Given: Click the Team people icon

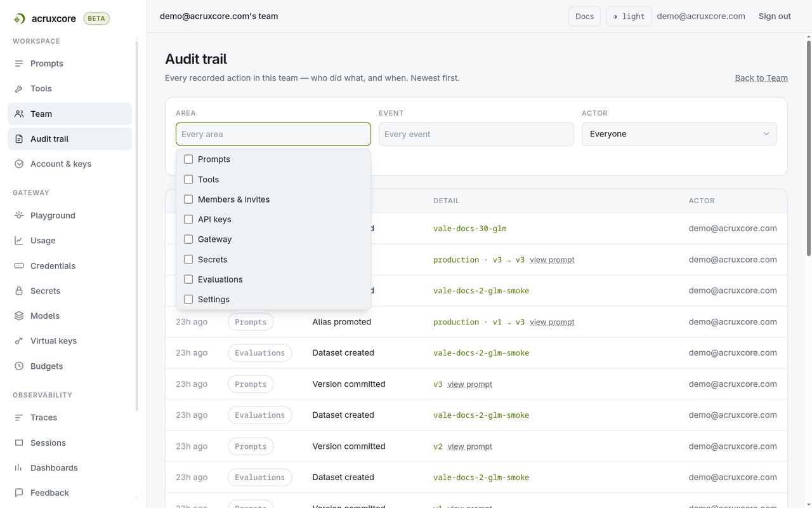Looking at the screenshot, I should 19,114.
